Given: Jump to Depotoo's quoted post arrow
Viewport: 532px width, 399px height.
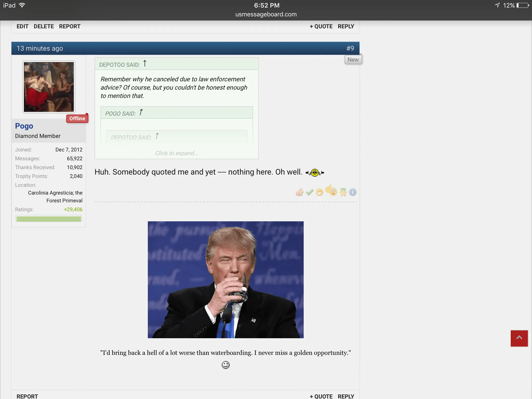Looking at the screenshot, I should 145,64.
